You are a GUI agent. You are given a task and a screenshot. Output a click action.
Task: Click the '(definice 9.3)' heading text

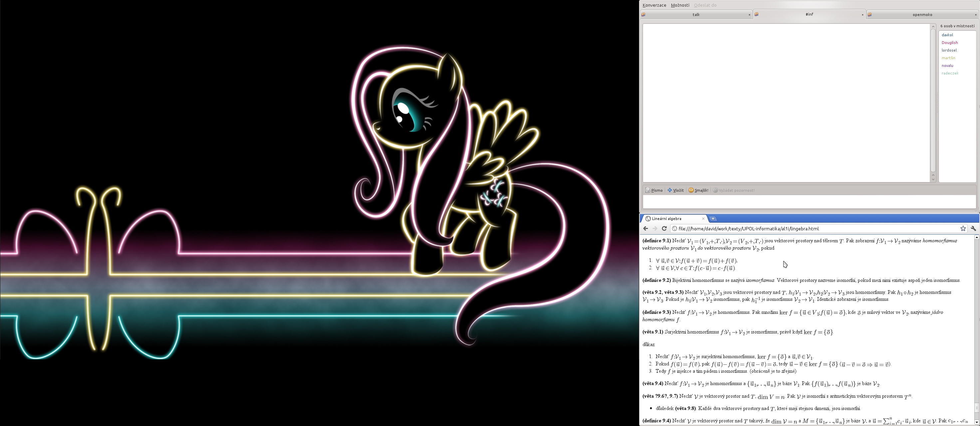(657, 312)
